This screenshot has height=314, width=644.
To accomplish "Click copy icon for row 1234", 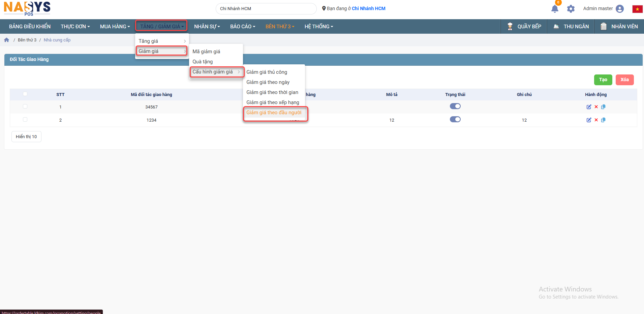I will (x=603, y=120).
